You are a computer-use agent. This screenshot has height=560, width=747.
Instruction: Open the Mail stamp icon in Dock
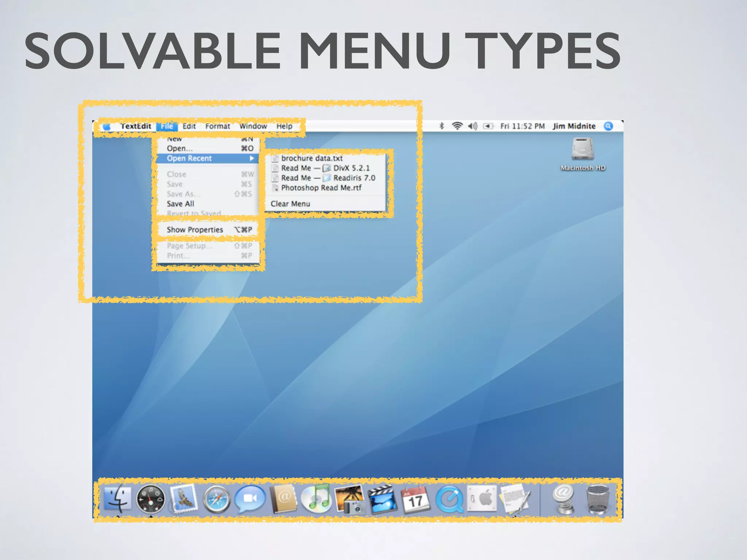point(184,499)
